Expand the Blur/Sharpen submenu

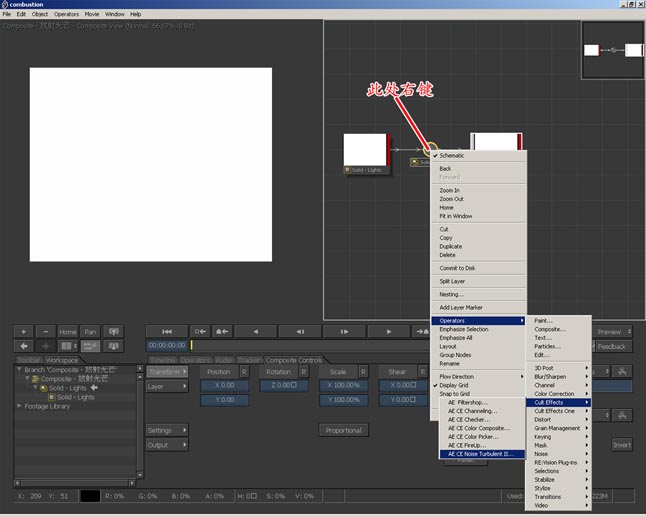558,377
